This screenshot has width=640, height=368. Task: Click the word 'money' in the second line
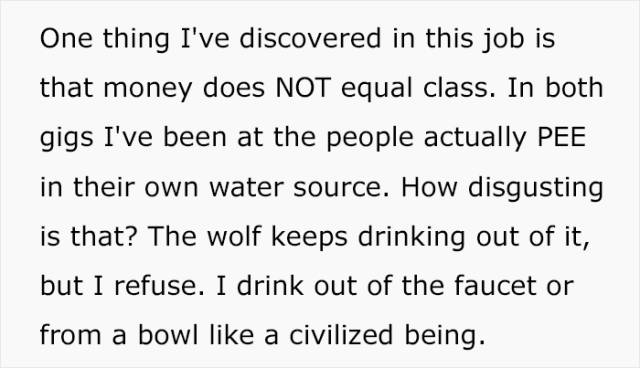[147, 90]
